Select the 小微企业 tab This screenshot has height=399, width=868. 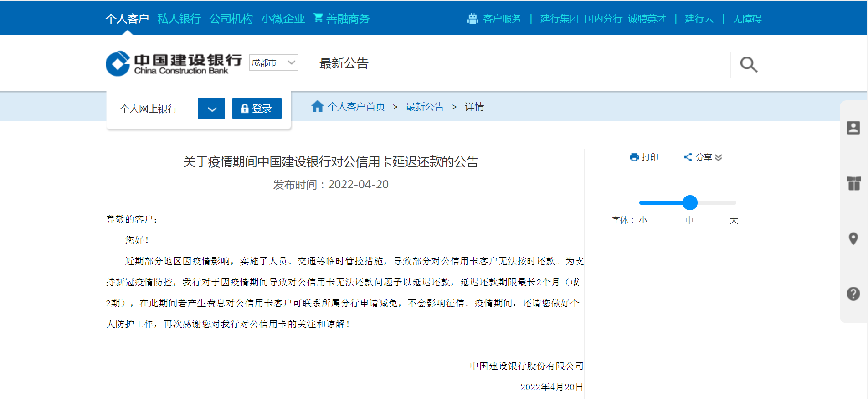[283, 19]
